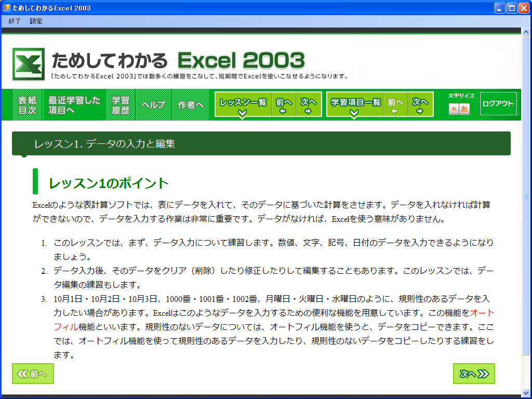Click the bottom 前へ page button
The height and width of the screenshot is (399, 532).
[33, 374]
